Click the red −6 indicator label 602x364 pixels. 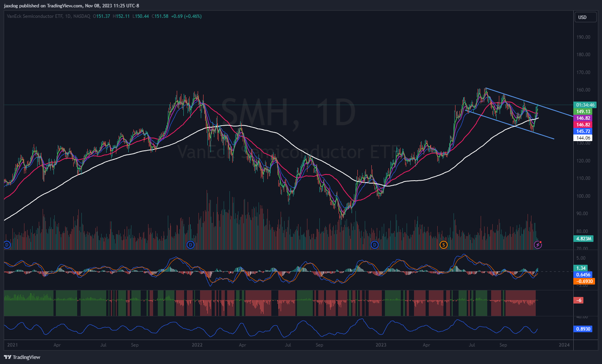(x=578, y=300)
